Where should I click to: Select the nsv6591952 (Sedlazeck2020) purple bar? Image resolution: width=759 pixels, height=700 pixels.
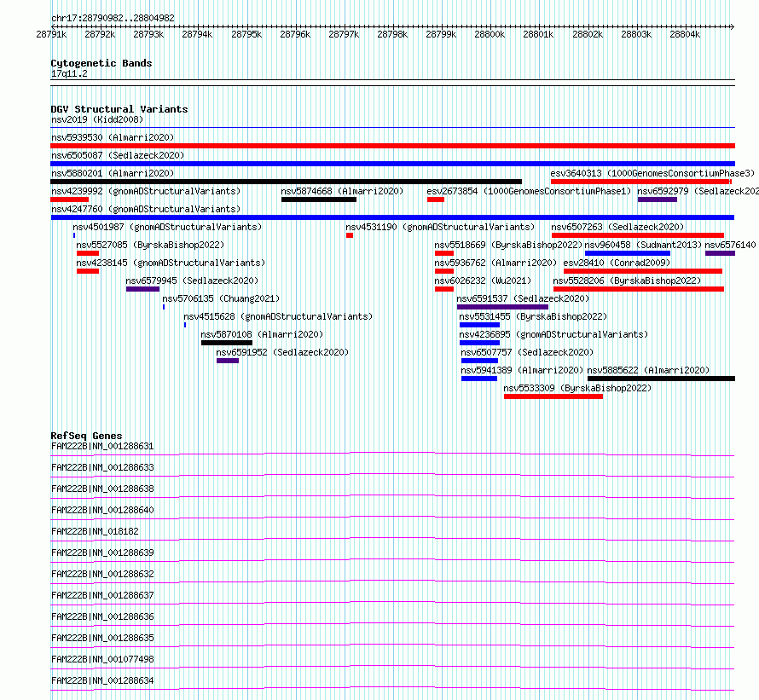tap(228, 361)
